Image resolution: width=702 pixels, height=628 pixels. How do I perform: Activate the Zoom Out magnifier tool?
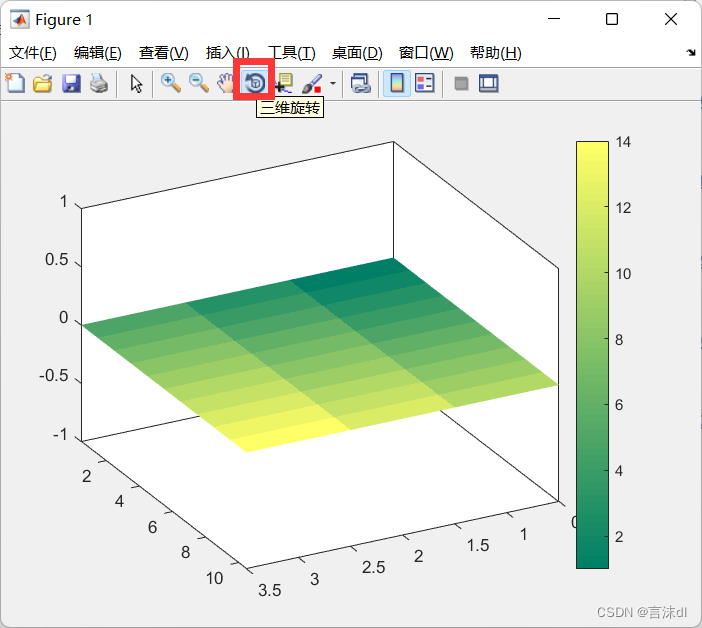pos(199,84)
